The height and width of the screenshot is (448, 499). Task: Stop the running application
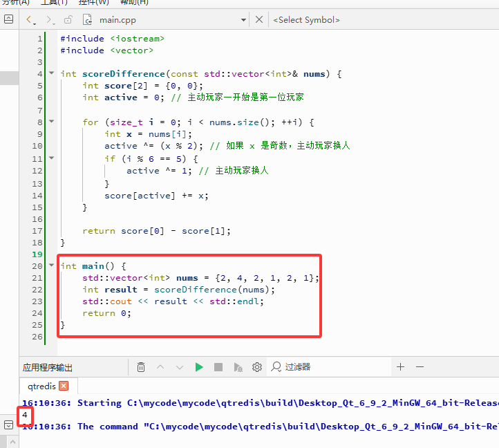pos(218,367)
